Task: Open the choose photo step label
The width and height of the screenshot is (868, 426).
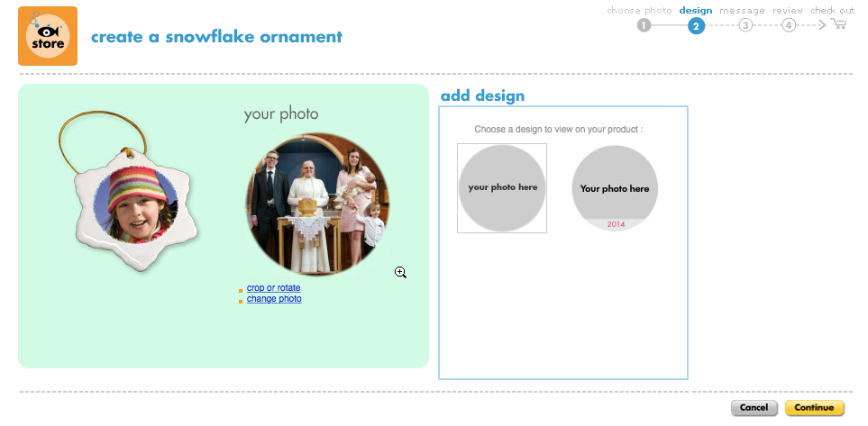Action: (639, 10)
